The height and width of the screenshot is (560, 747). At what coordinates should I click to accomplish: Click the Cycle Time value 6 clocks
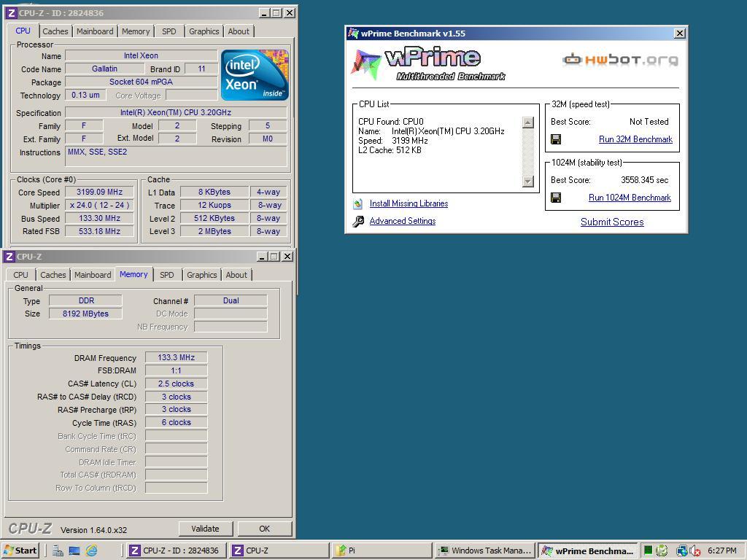pyautogui.click(x=177, y=422)
